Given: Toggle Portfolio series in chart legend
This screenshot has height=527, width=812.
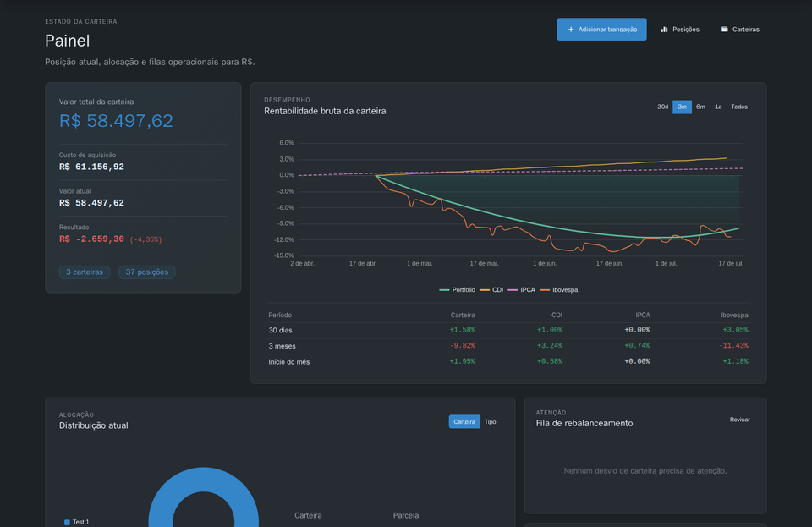Looking at the screenshot, I should (x=458, y=290).
